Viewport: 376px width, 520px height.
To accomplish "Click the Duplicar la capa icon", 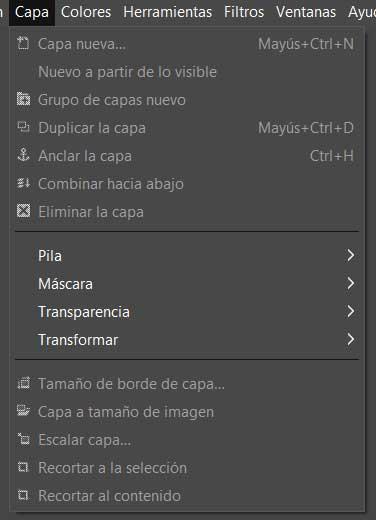I will tap(23, 127).
